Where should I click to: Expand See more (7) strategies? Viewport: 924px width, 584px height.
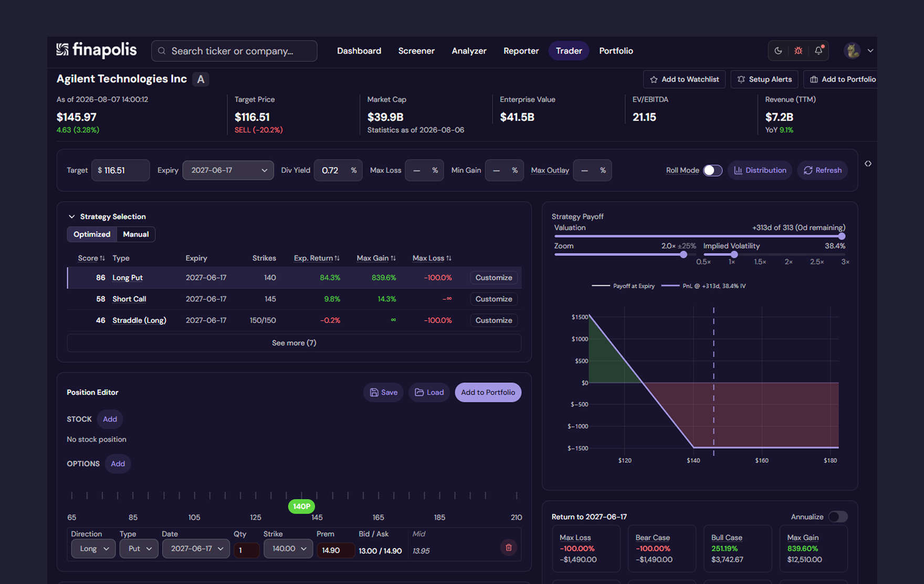[x=294, y=343]
